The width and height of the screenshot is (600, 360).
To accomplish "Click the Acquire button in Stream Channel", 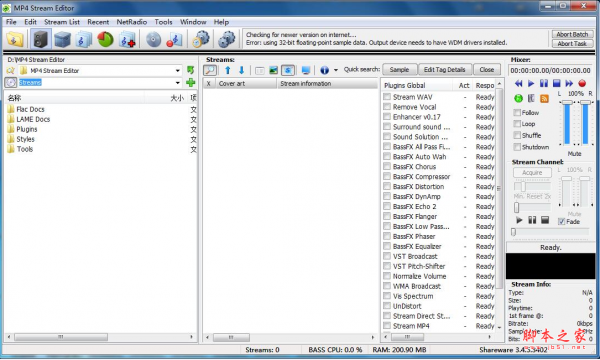I will [x=532, y=173].
